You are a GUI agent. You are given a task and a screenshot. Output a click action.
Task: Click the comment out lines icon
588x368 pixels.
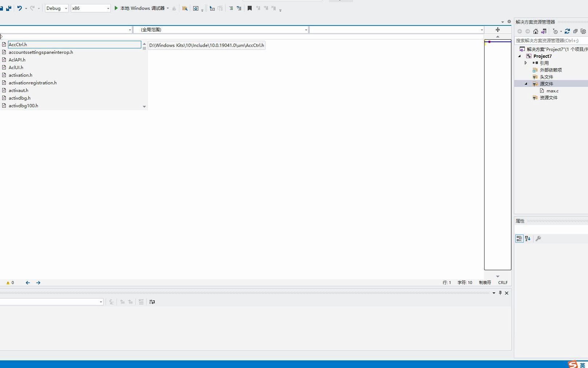231,8
